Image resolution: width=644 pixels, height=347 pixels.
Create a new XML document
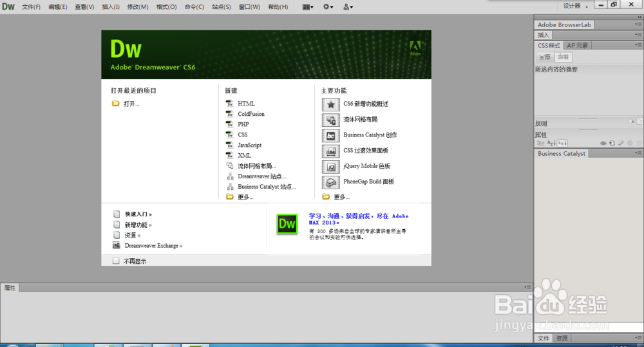point(244,155)
